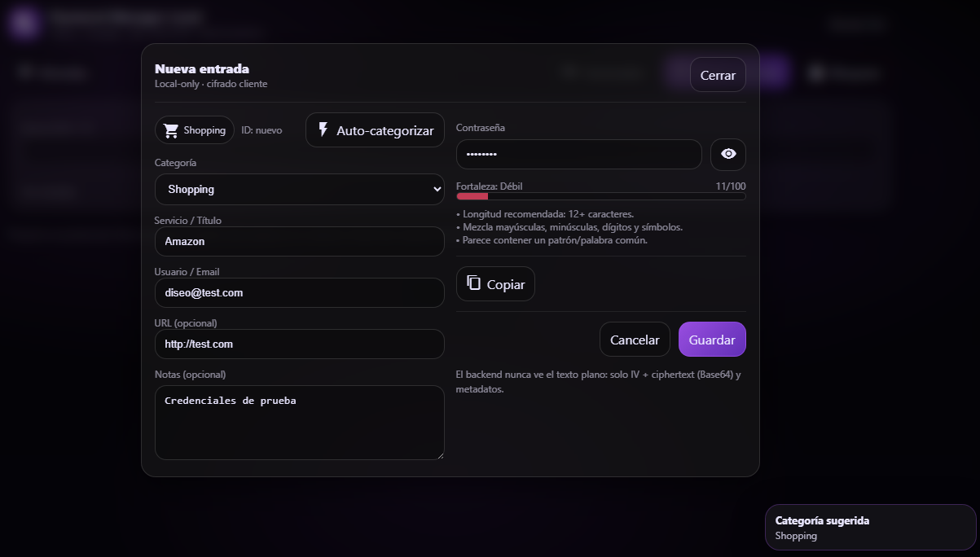Click the shopping cart icon in the category chip
This screenshot has width=980, height=557.
point(171,130)
